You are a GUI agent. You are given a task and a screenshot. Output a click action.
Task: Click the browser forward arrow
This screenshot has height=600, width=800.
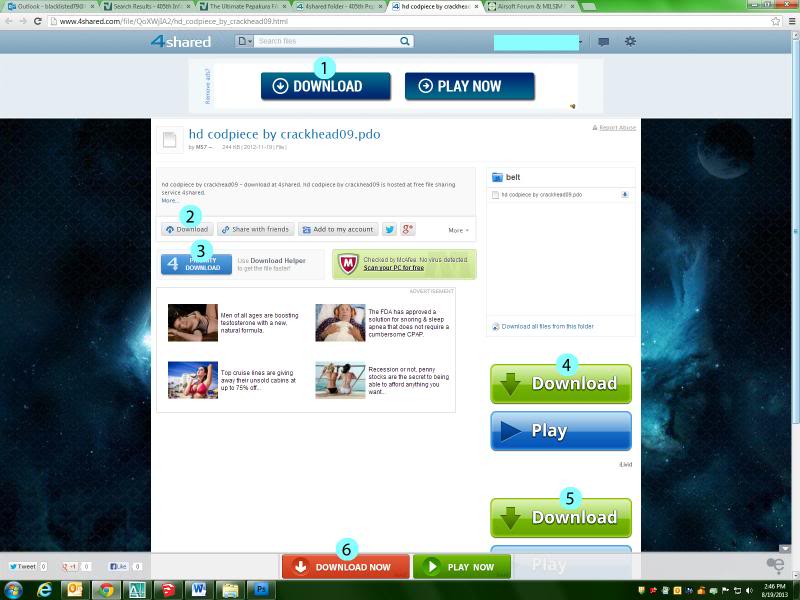coord(23,21)
